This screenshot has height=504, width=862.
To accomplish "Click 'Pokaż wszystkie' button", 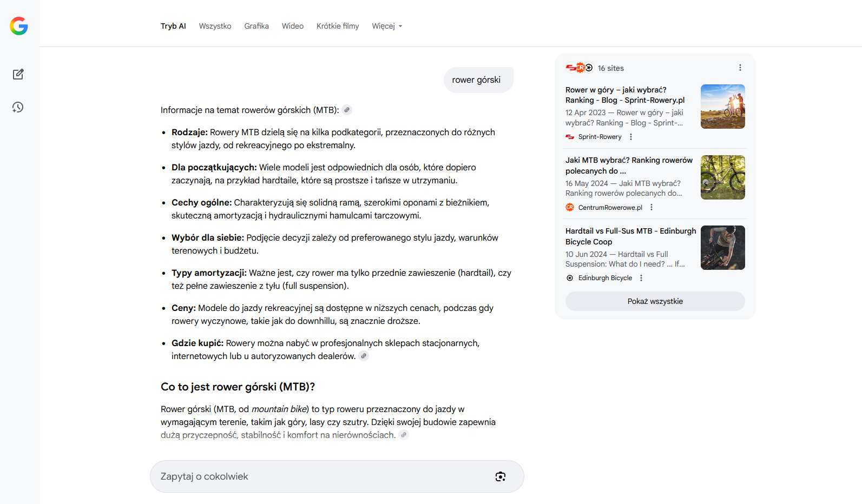I will (x=655, y=301).
